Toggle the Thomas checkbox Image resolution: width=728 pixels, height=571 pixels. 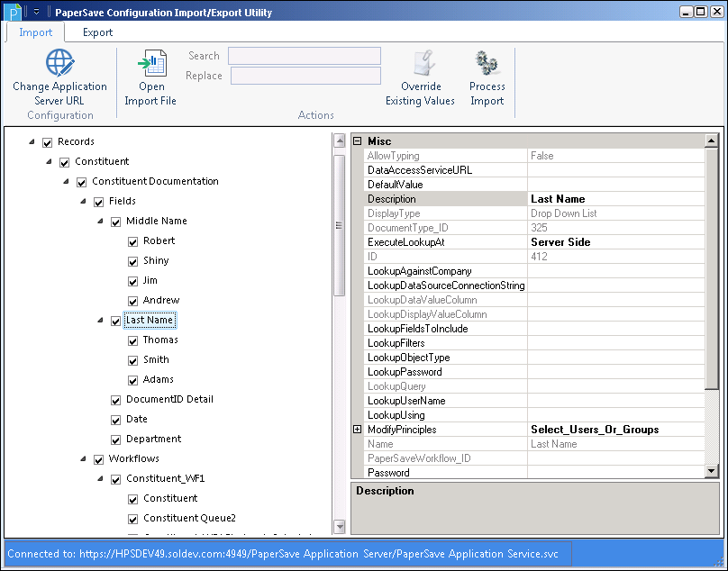tap(132, 340)
